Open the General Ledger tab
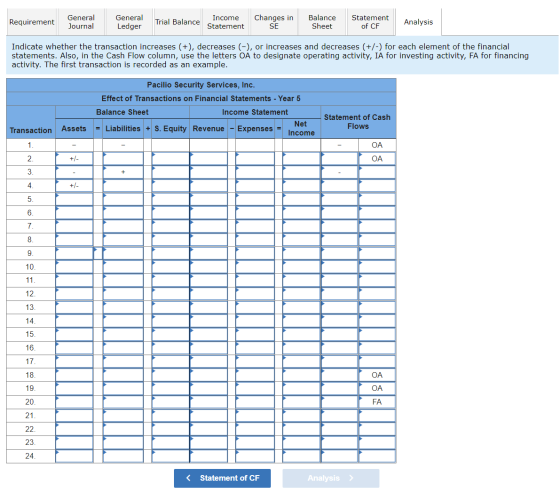560x492 pixels. coord(129,22)
